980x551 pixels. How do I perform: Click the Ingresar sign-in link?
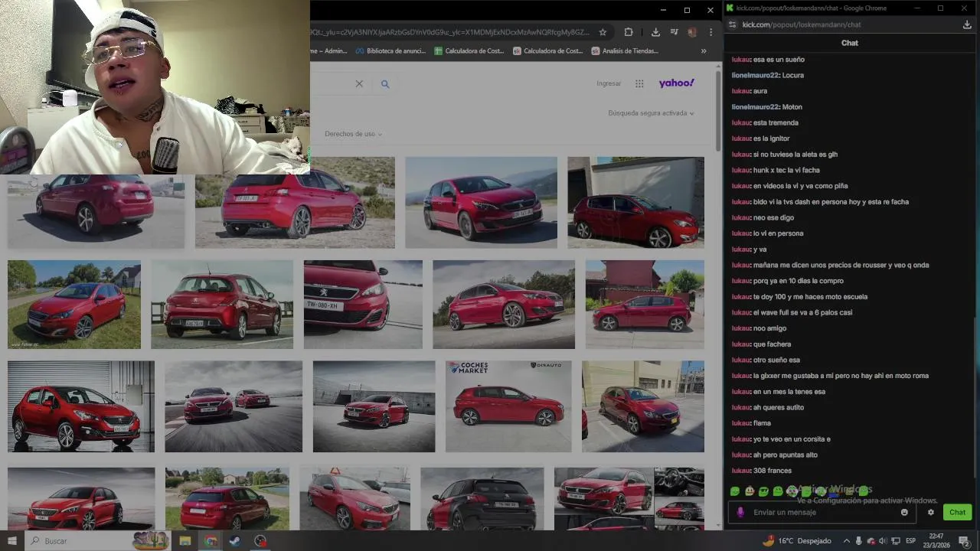(609, 83)
